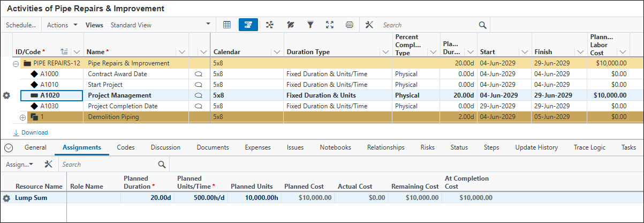This screenshot has width=644, height=223.
Task: Open the Assign dropdown in assignments panel
Action: tap(20, 164)
